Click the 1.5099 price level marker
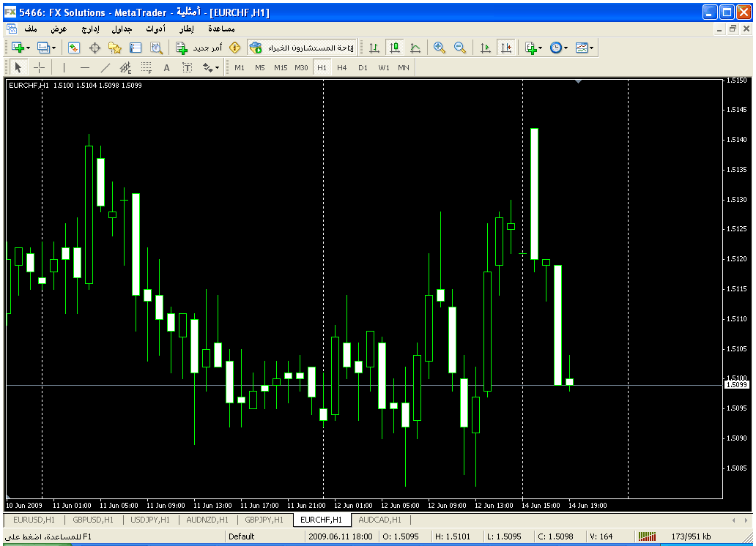Screen dimensions: 756x546 [x=735, y=385]
